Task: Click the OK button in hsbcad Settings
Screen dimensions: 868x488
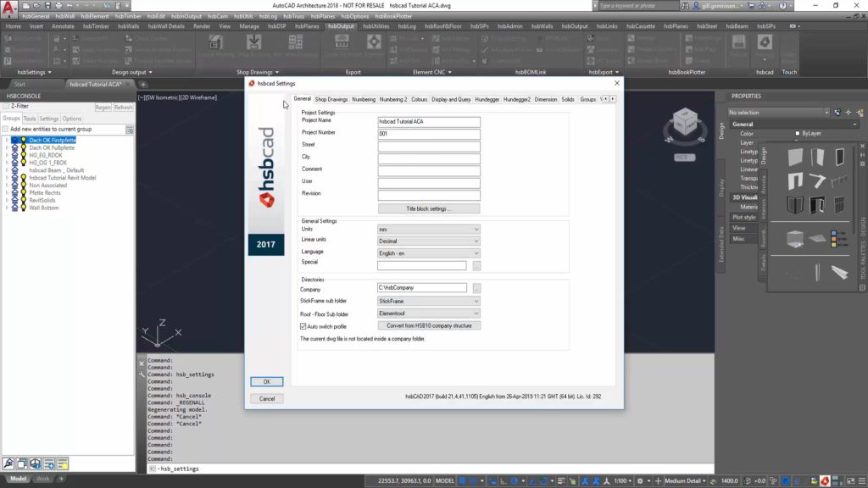Action: click(267, 382)
